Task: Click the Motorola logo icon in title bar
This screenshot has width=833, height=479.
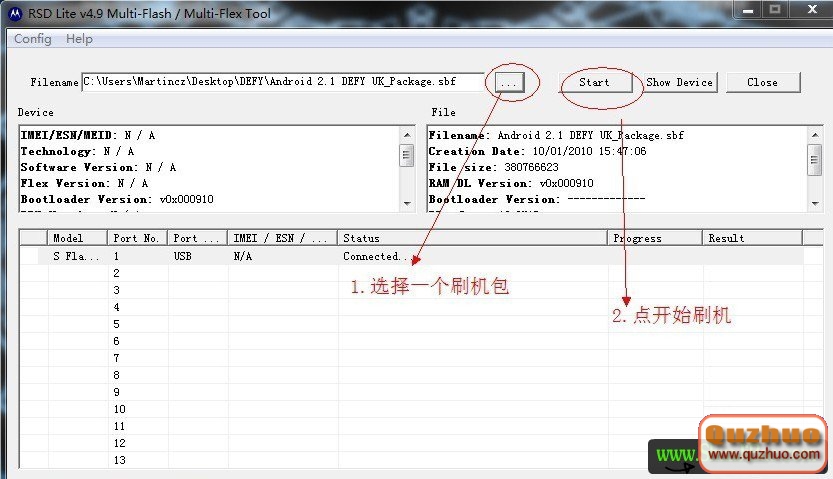Action: click(x=15, y=13)
